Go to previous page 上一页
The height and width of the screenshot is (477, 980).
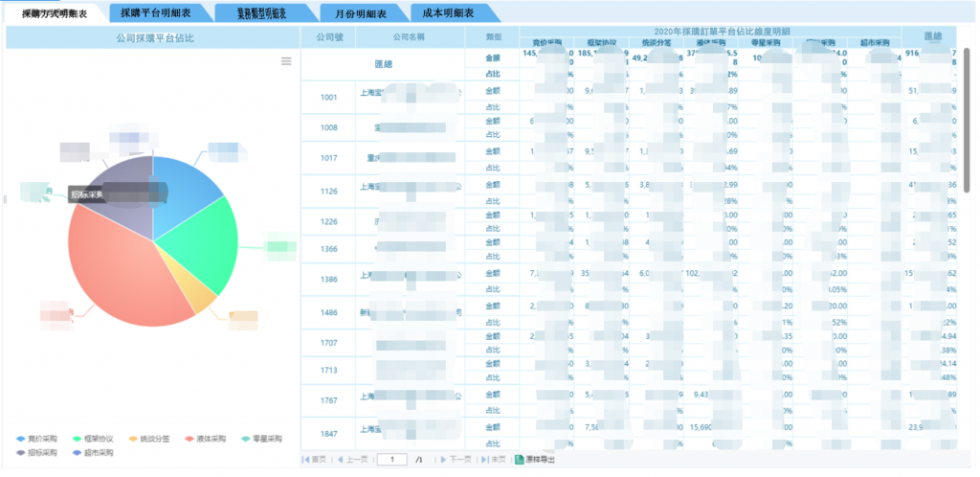point(352,460)
